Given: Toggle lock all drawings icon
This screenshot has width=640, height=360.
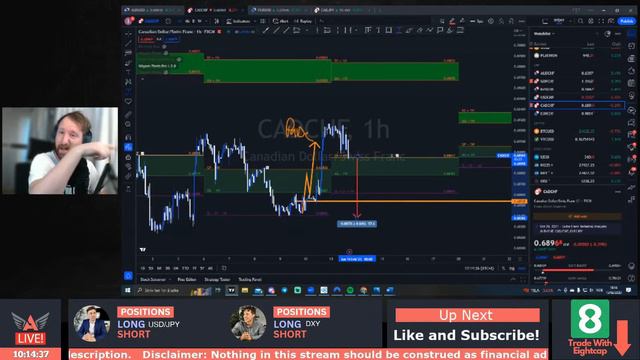Looking at the screenshot, I should point(129,157).
